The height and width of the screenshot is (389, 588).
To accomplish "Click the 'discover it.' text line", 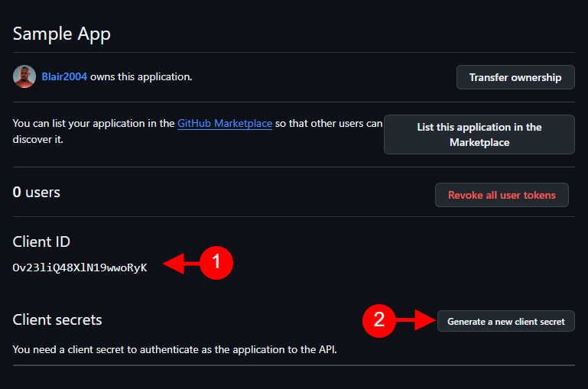I will point(38,139).
